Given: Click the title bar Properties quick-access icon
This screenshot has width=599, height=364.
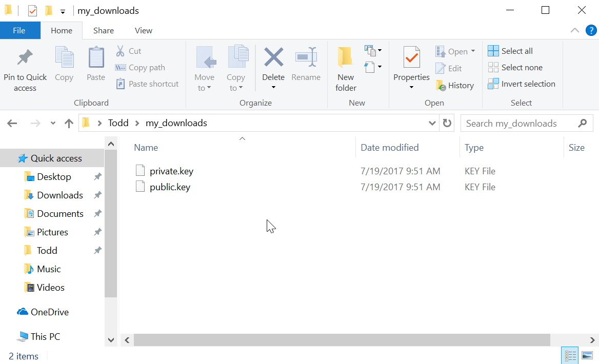Looking at the screenshot, I should coord(32,11).
